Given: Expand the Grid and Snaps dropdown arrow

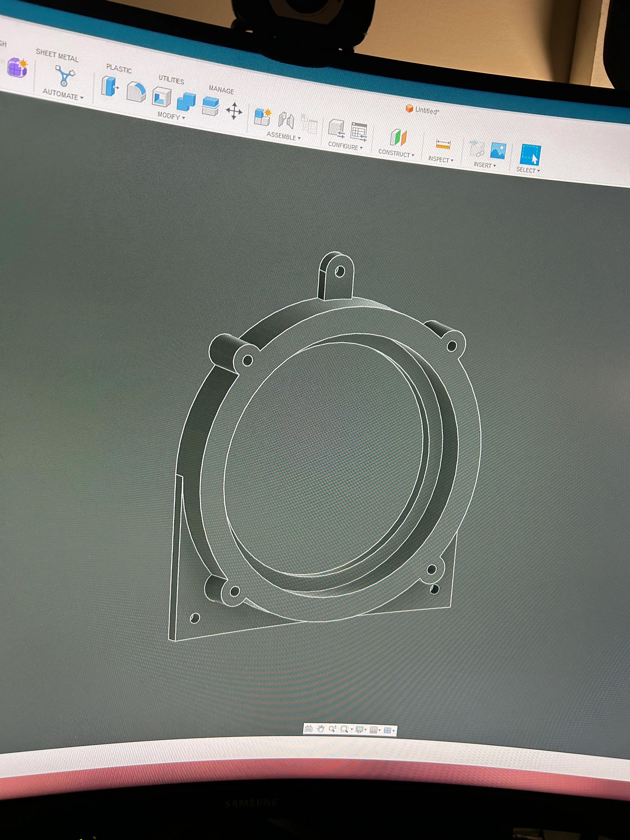Looking at the screenshot, I should pyautogui.click(x=379, y=730).
